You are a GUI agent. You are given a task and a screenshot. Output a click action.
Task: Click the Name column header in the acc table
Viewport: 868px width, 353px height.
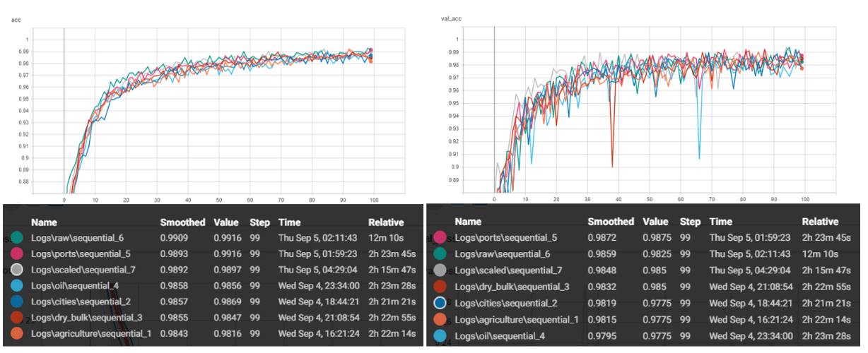coord(44,222)
